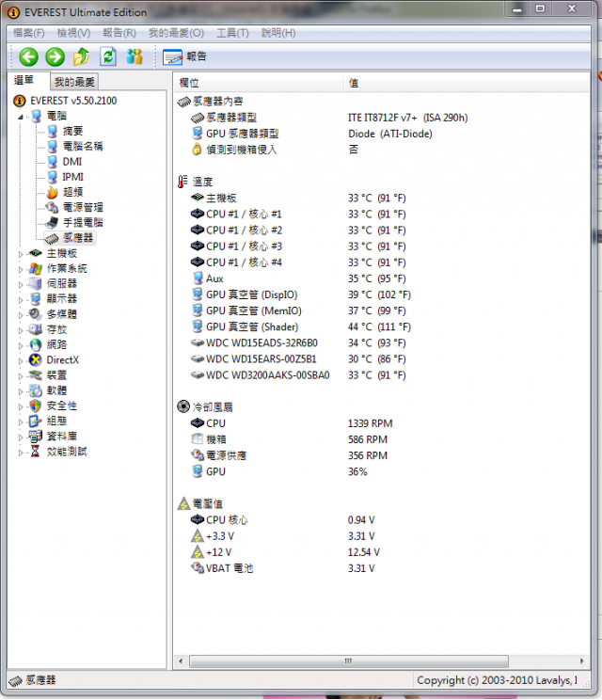Expand the 多媒體 multimedia node
This screenshot has height=700, width=602.
[x=21, y=315]
